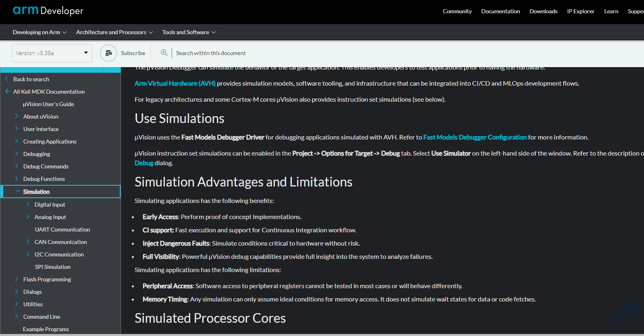Expand the Dialogs tree node
The image size is (644, 336).
pos(16,291)
